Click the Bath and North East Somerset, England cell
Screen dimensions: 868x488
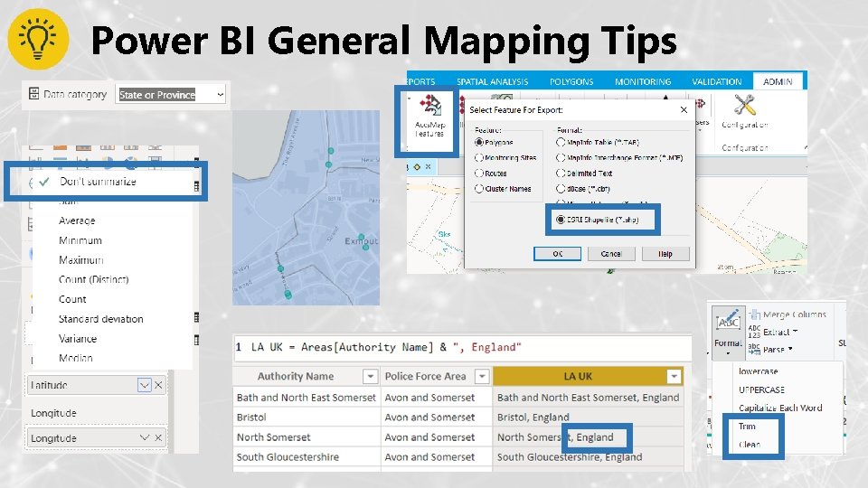(x=588, y=398)
